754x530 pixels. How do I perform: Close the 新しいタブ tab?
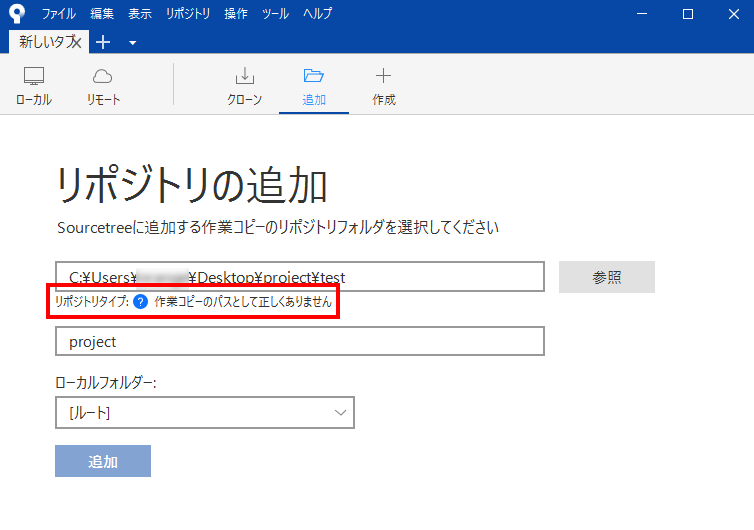tap(77, 42)
